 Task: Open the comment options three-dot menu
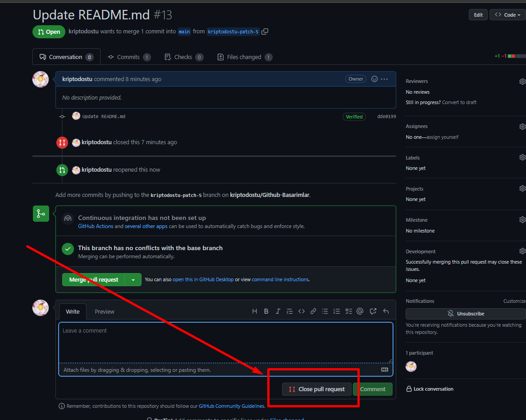tap(384, 79)
